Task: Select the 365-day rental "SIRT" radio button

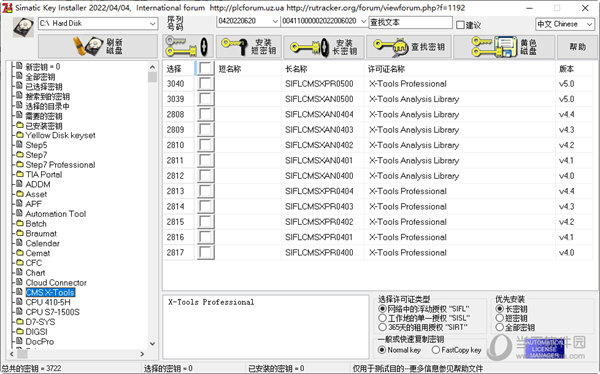Action: pos(382,327)
